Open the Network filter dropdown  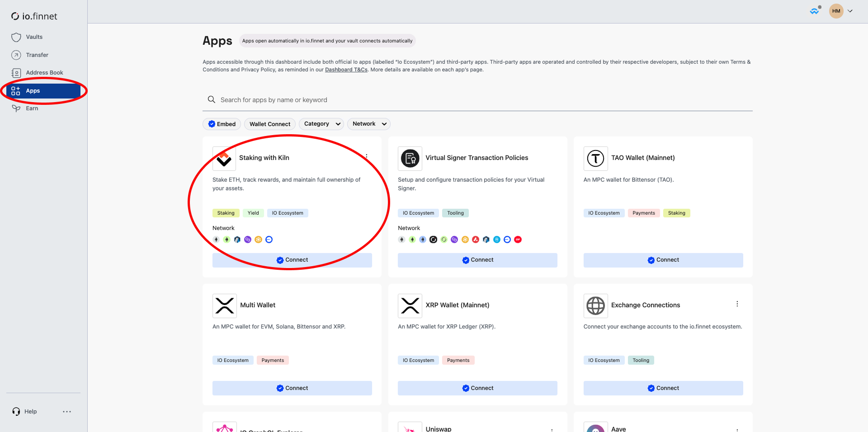(369, 124)
